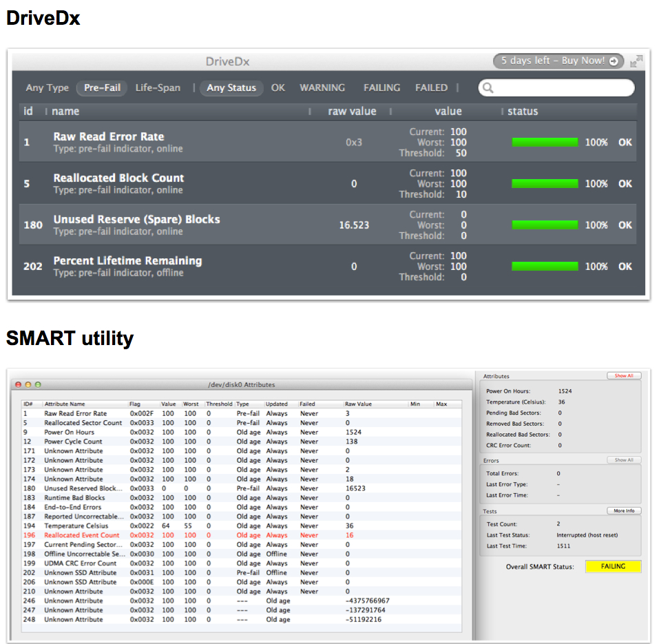Select the Power On Hours row in table
659x644 pixels.
[x=242, y=432]
